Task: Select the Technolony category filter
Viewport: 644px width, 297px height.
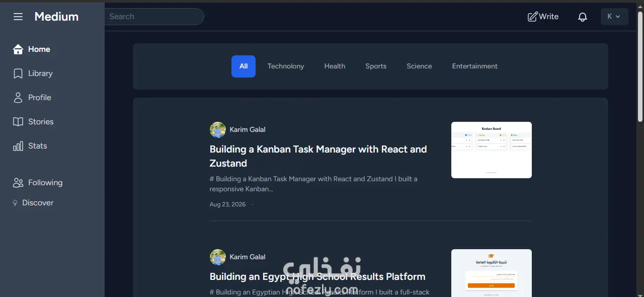Action: click(x=286, y=66)
